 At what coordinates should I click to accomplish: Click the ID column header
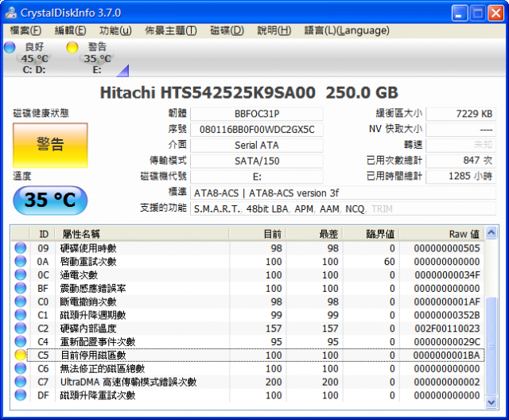click(x=42, y=234)
